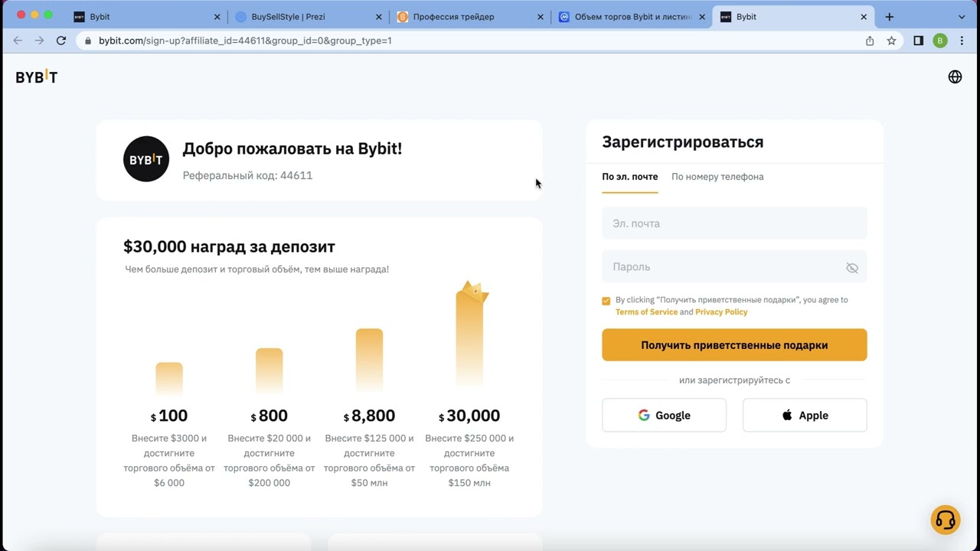Expand the tab search chevron
This screenshot has width=980, height=551.
pyautogui.click(x=962, y=17)
